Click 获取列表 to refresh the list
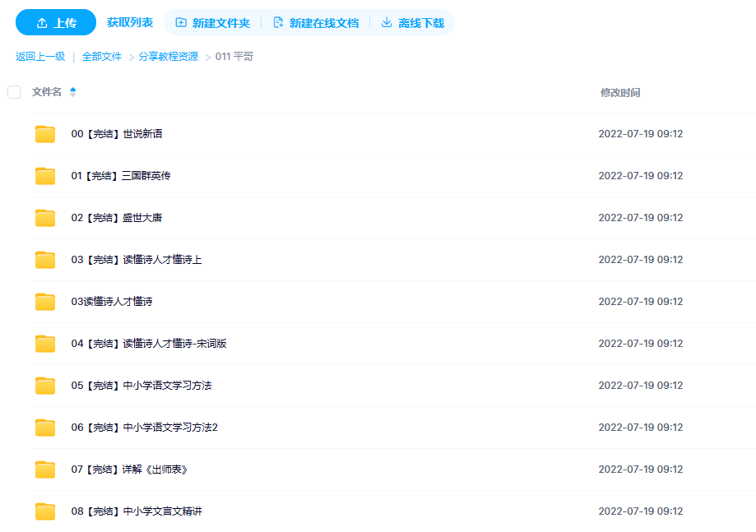Viewport: 756px width, 532px height. 128,23
